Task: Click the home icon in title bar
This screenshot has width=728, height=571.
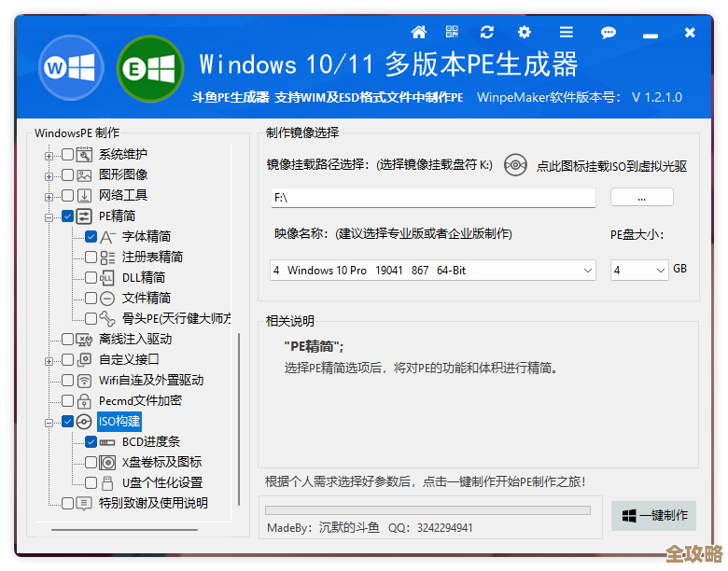Action: (418, 32)
